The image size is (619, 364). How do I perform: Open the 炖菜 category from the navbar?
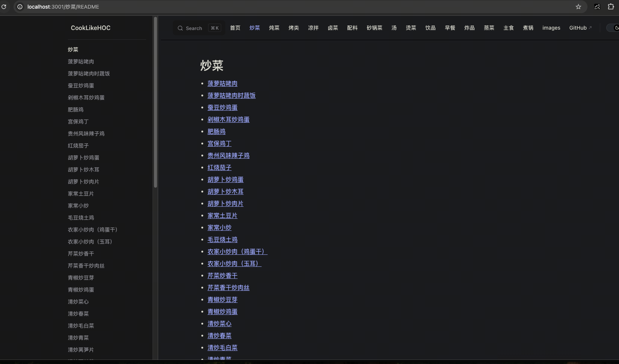[x=274, y=28]
